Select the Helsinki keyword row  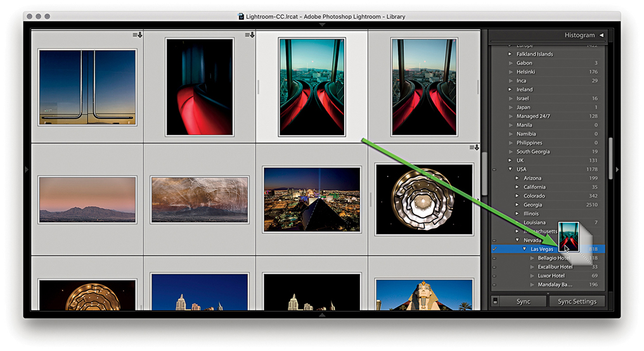(548, 72)
